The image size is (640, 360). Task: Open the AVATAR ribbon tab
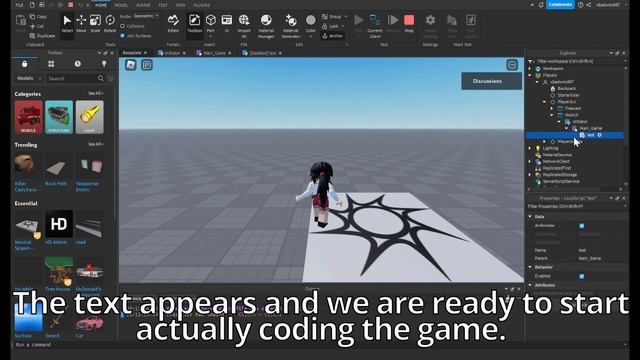(143, 5)
